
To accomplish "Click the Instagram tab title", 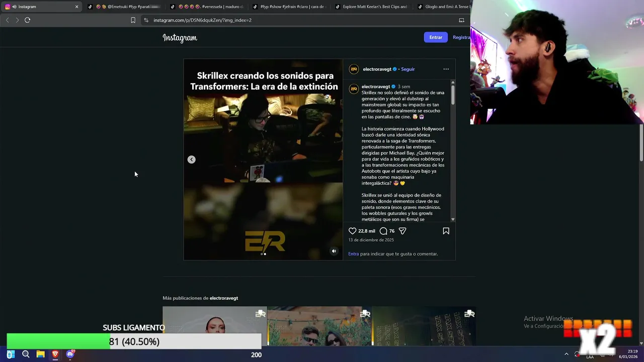I will point(27,7).
